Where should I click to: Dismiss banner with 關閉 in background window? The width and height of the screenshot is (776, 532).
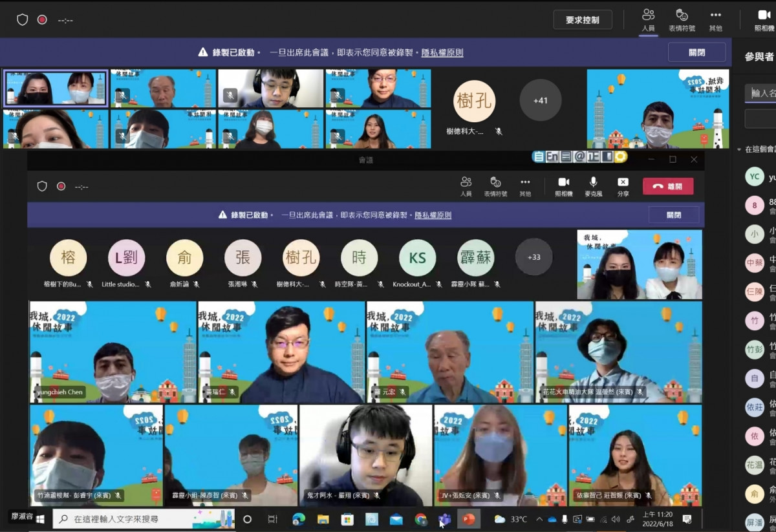coord(697,52)
